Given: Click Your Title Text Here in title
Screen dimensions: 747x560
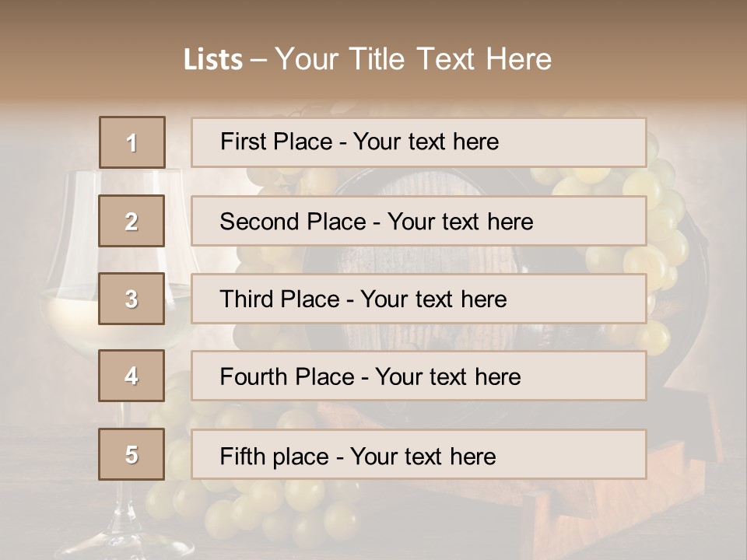Looking at the screenshot, I should coord(413,60).
